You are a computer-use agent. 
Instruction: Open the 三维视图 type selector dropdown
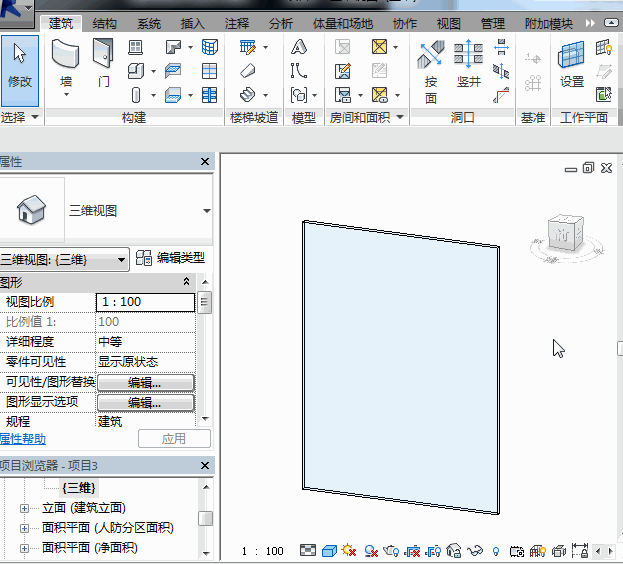(x=206, y=211)
